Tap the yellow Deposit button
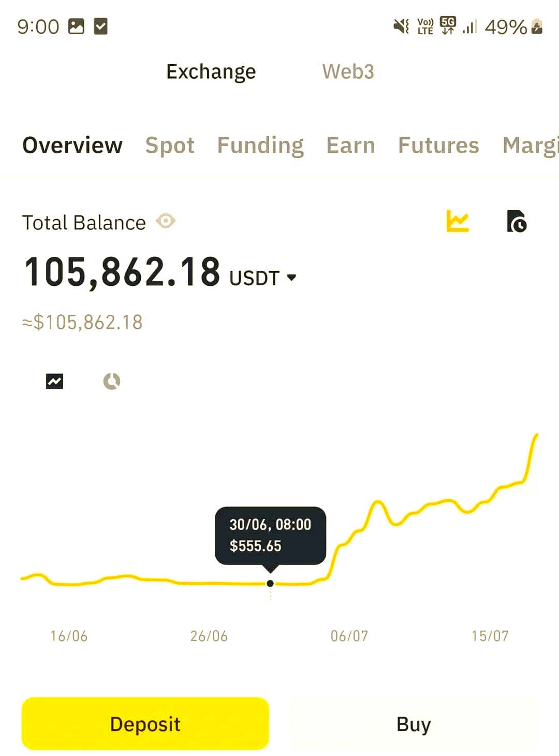 pyautogui.click(x=145, y=723)
